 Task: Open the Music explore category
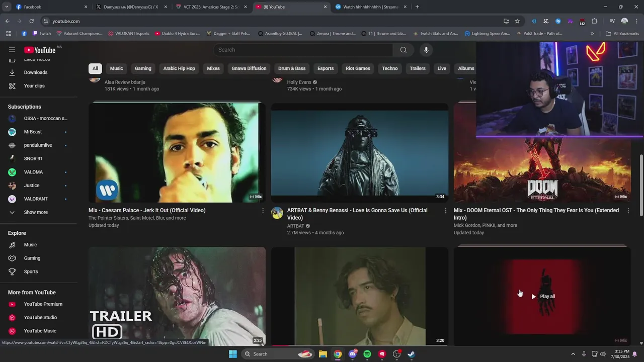[x=30, y=245]
